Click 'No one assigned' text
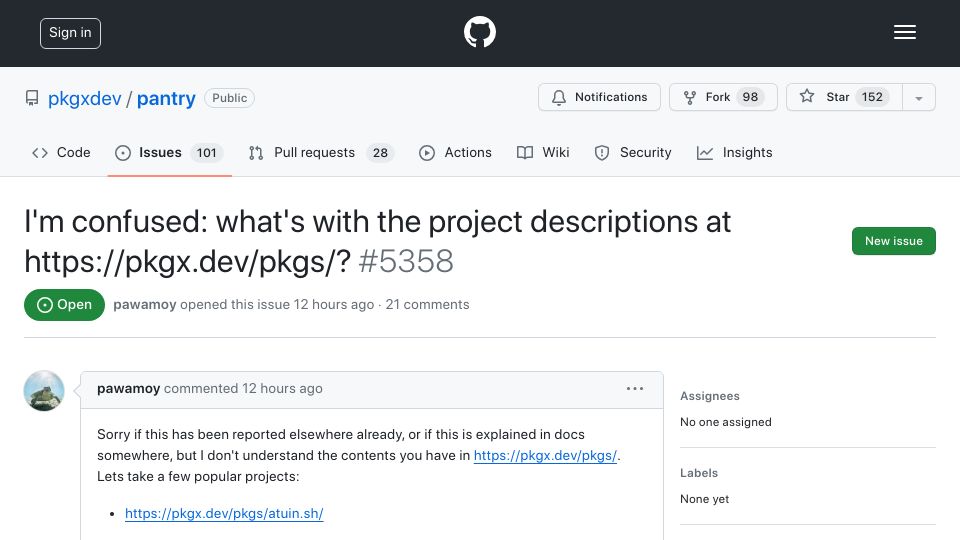960x540 pixels. click(726, 422)
